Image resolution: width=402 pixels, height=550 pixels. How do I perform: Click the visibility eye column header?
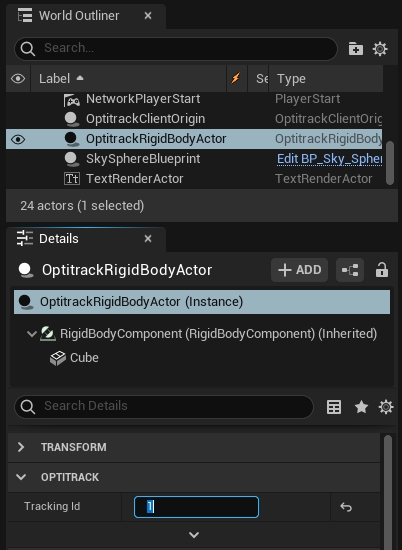pos(18,79)
